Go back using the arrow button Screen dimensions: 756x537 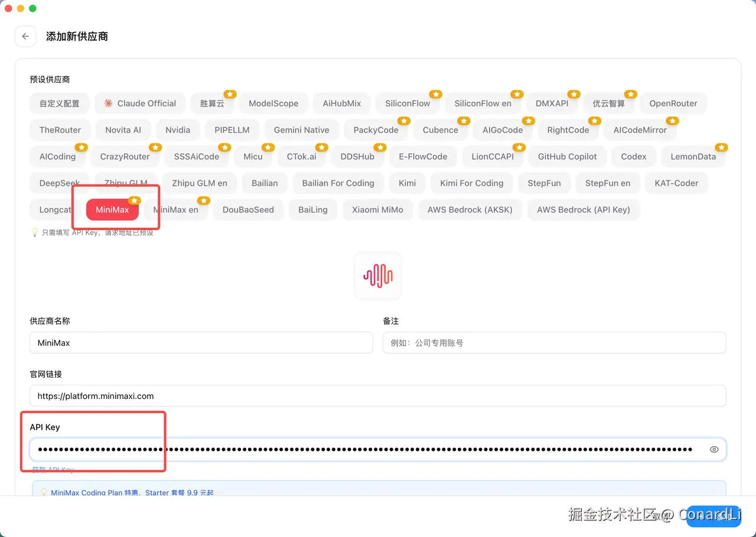pyautogui.click(x=25, y=36)
